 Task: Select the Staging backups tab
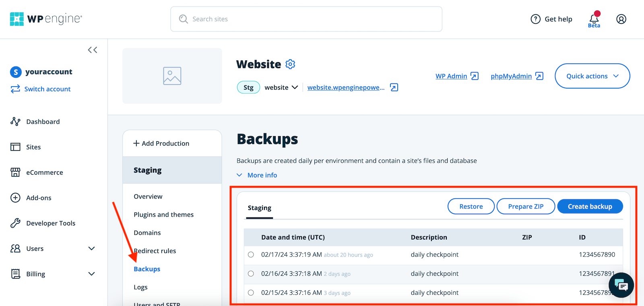click(x=260, y=208)
